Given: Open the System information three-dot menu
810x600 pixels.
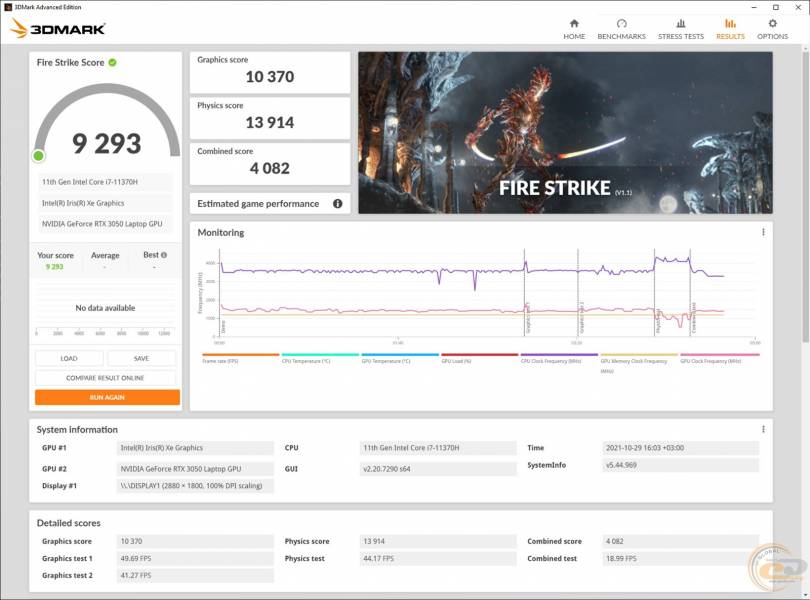Looking at the screenshot, I should tap(763, 429).
